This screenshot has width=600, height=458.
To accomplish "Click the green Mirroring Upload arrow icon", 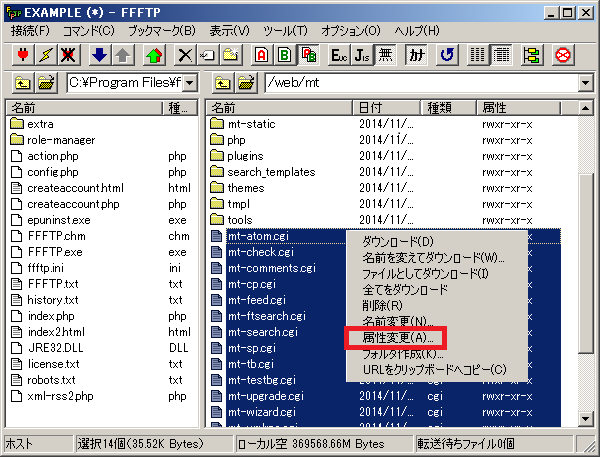I will pos(154,55).
